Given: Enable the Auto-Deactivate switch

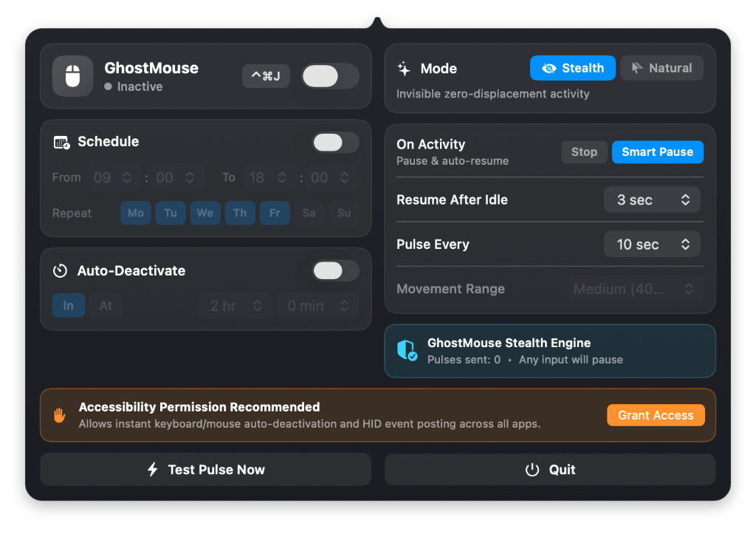Looking at the screenshot, I should (336, 271).
